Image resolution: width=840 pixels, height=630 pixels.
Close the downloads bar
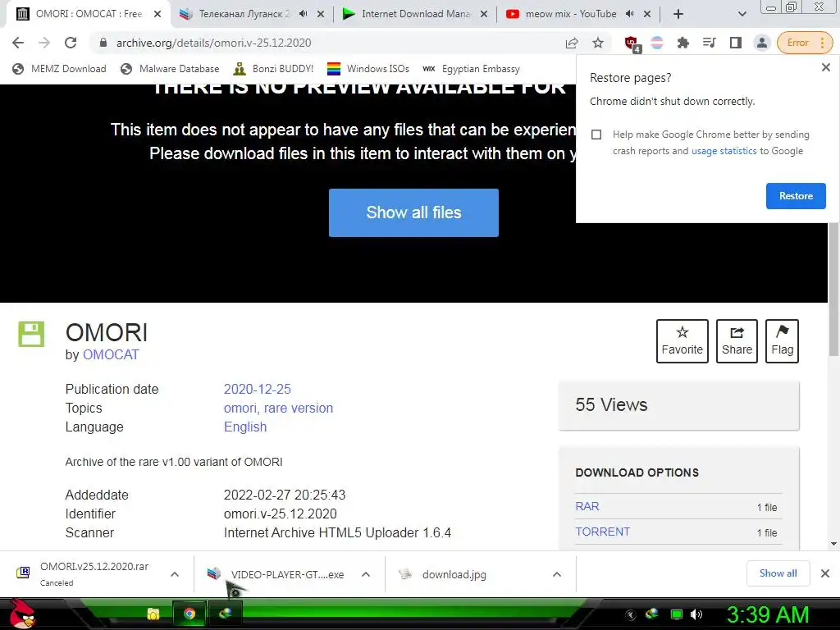point(825,573)
